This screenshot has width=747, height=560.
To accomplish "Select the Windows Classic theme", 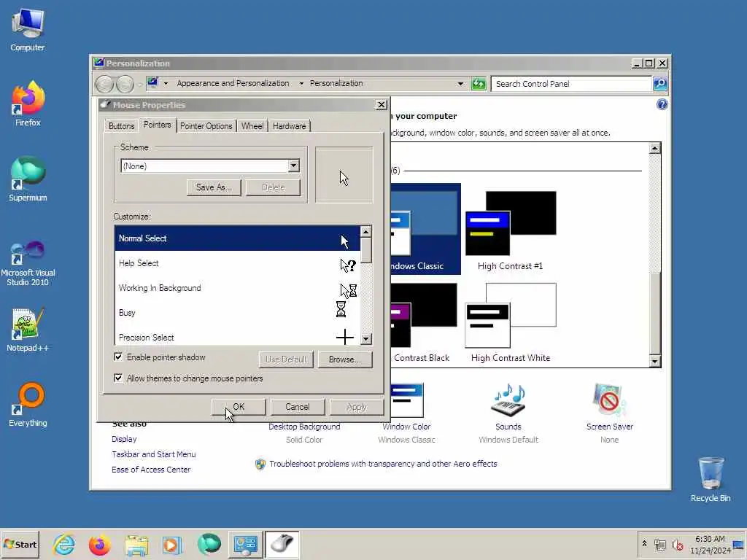I will (425, 229).
